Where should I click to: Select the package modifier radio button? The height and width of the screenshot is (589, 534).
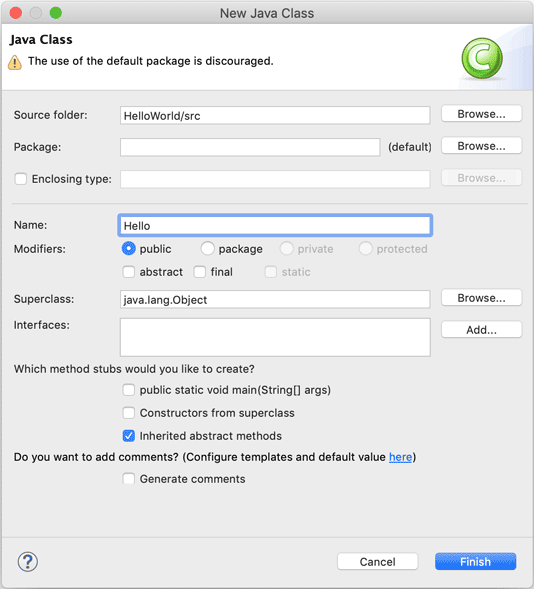pos(207,249)
